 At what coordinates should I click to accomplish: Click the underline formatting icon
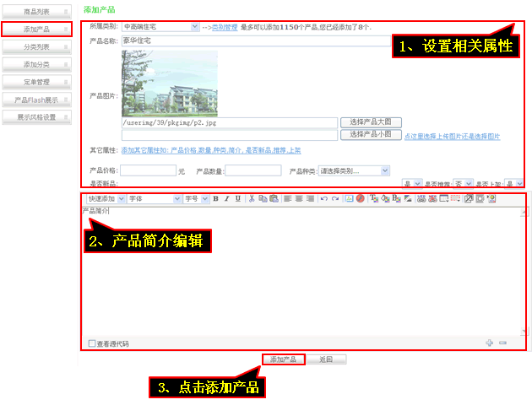pyautogui.click(x=237, y=199)
